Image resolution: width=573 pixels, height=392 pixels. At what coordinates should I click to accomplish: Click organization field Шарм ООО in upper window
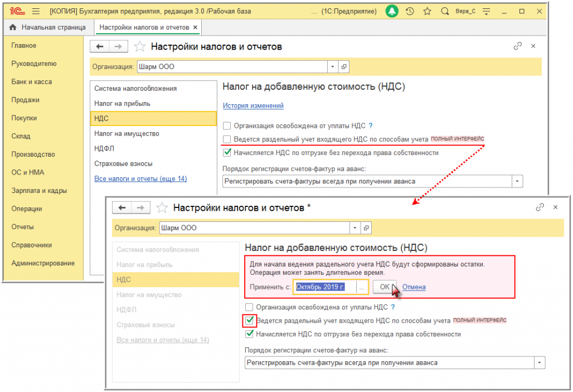[232, 66]
